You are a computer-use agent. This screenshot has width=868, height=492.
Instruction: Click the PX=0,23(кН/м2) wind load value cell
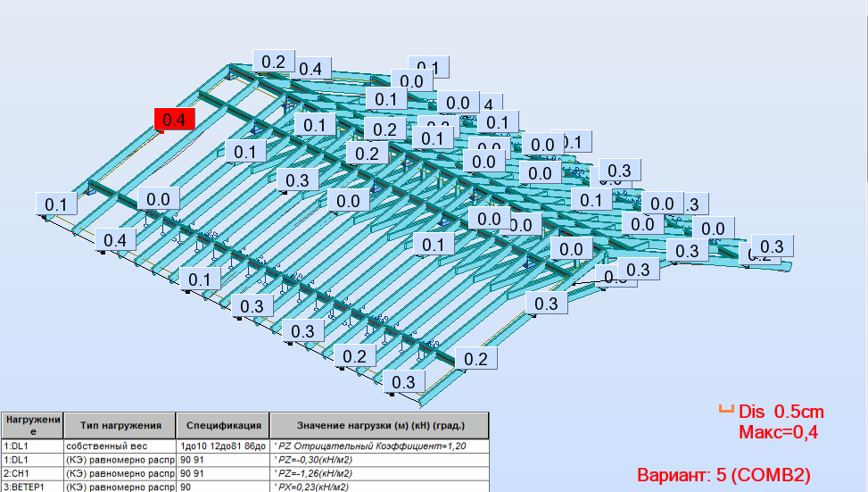pos(380,487)
